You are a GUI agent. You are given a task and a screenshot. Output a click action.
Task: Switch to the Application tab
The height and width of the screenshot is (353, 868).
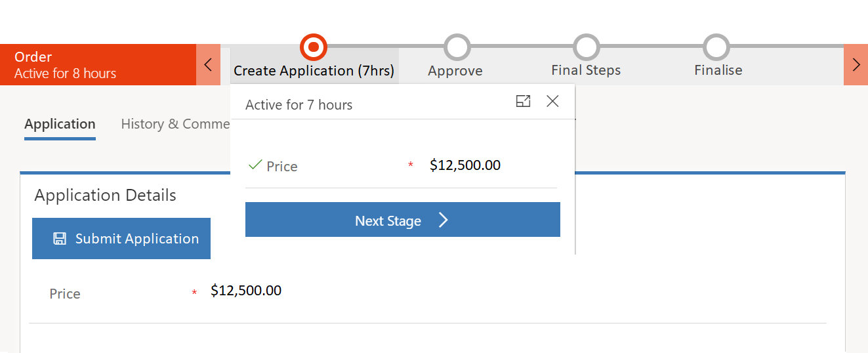[60, 124]
